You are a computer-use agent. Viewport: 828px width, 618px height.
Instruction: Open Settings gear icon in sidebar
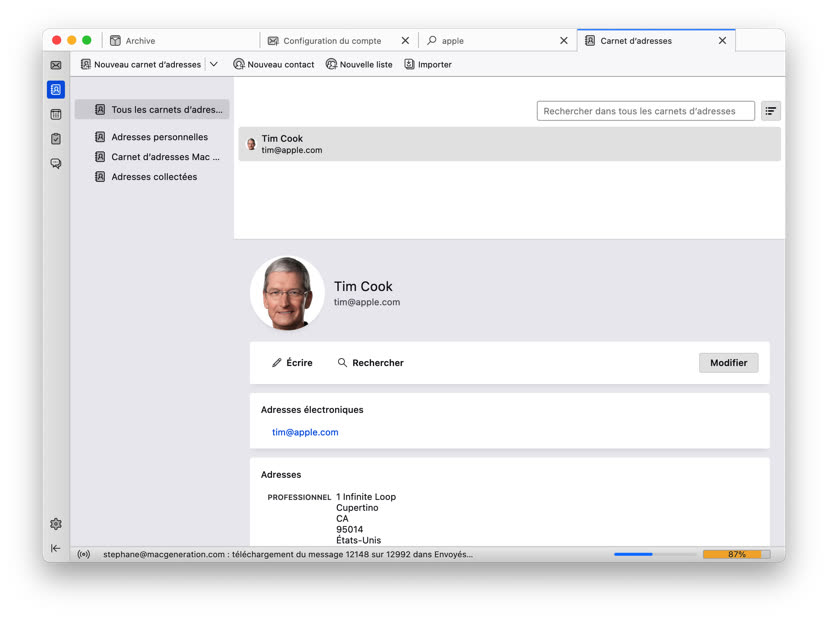[55, 523]
